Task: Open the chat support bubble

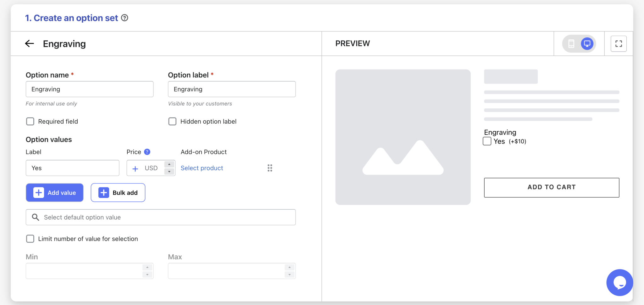Action: point(619,282)
